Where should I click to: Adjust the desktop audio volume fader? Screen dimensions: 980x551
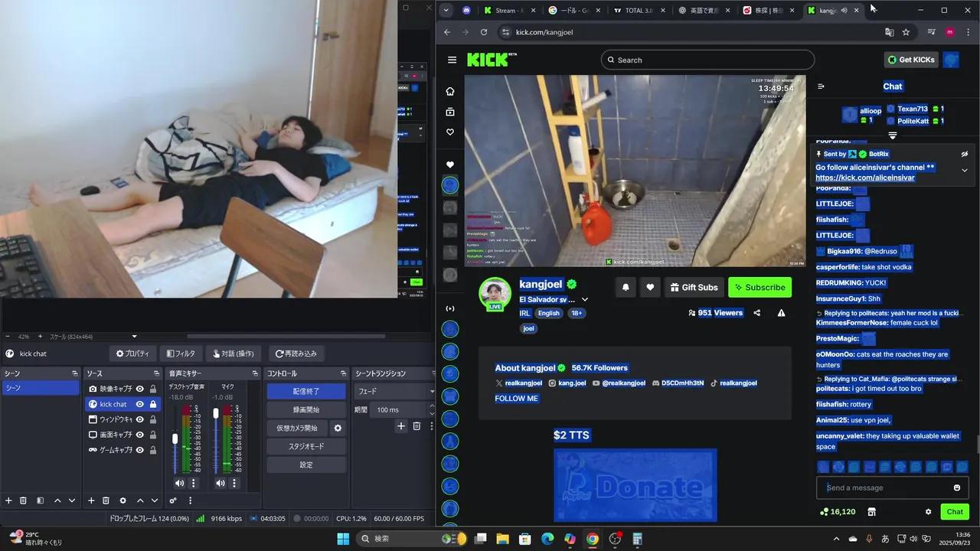click(x=175, y=439)
